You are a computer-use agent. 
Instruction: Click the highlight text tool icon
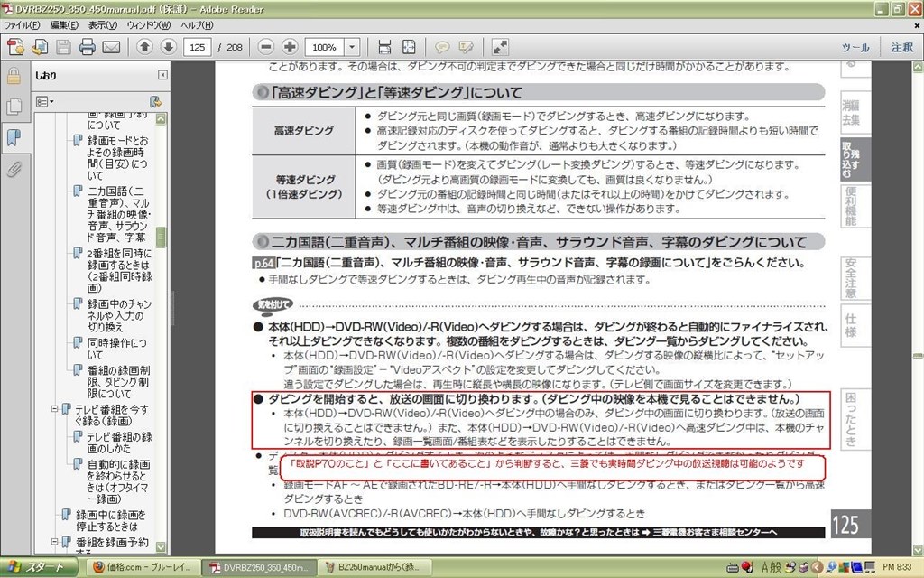click(467, 47)
